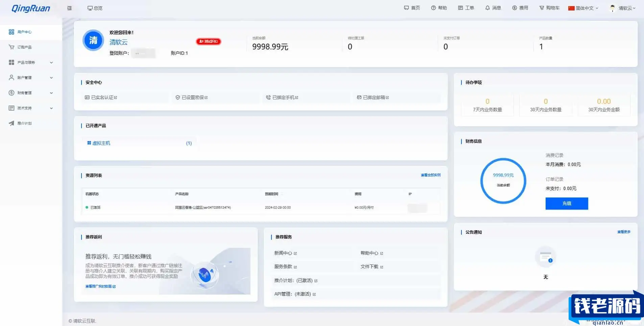Open 消息 notifications in the top bar
The image size is (644, 326).
coord(493,8)
